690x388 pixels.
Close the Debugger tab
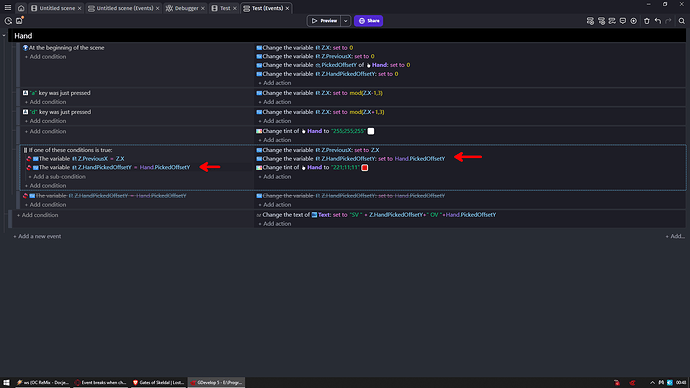click(202, 8)
